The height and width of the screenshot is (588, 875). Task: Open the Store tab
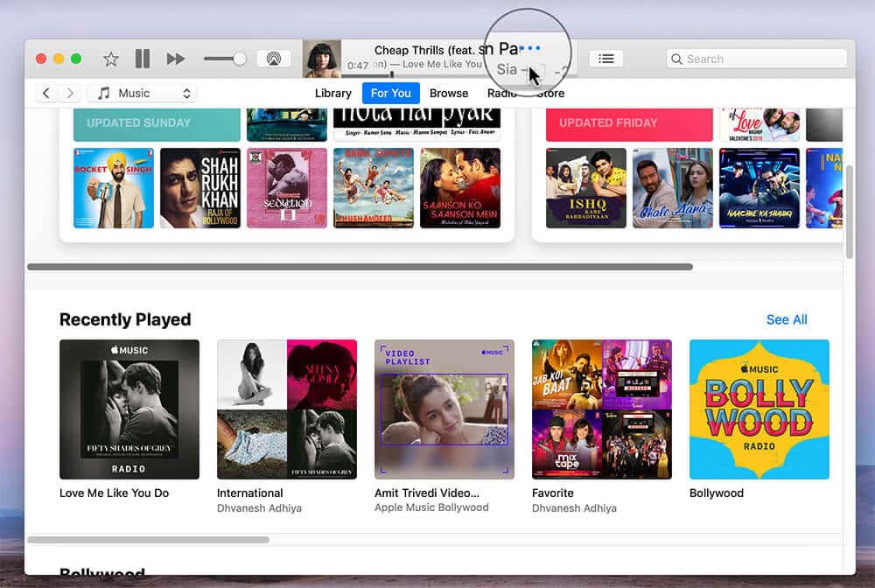click(x=550, y=93)
